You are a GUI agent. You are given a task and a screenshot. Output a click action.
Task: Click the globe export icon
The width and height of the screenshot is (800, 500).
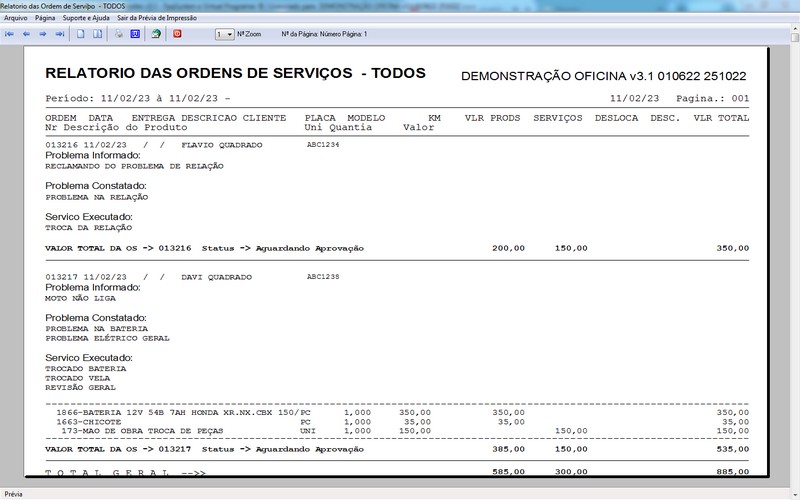[156, 34]
